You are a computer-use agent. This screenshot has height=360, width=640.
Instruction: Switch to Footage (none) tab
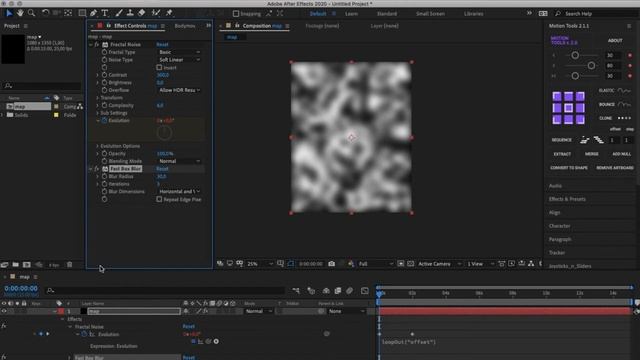click(x=322, y=26)
